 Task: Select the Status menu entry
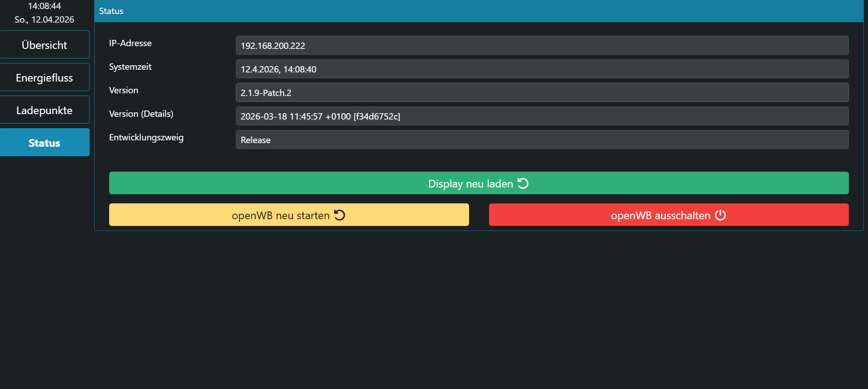tap(44, 143)
